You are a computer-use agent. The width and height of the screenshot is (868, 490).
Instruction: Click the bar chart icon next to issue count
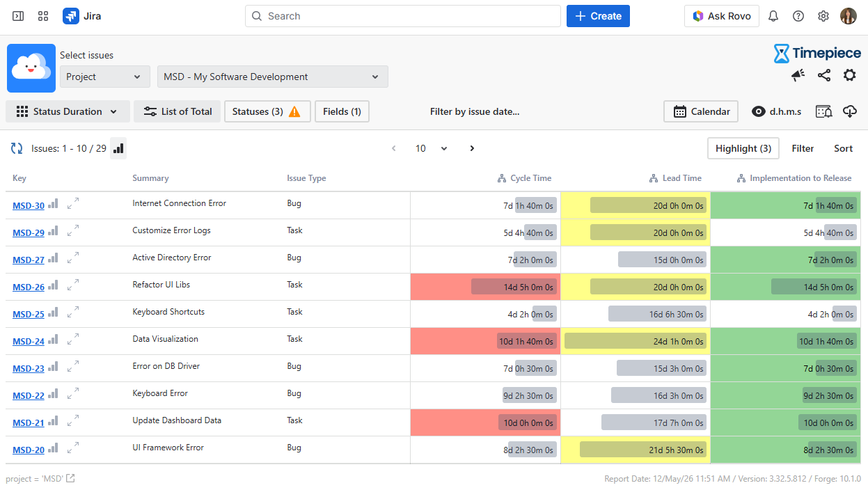(118, 148)
